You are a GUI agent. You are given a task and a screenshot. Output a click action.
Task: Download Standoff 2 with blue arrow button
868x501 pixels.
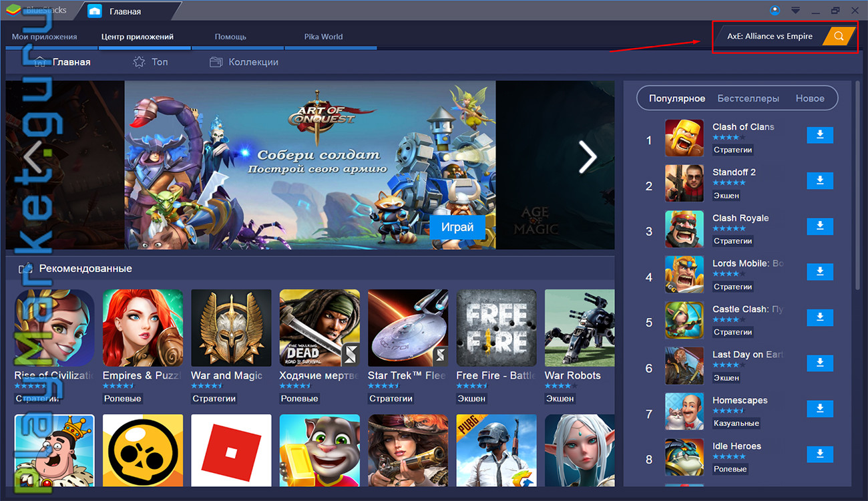[x=820, y=180]
